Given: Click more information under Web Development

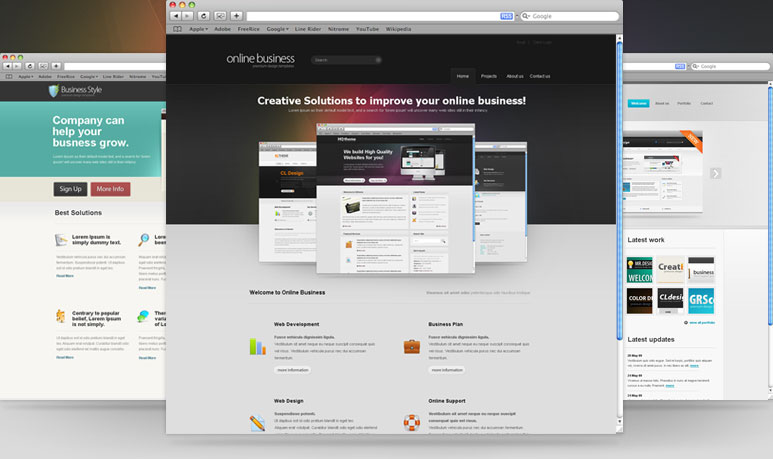Looking at the screenshot, I should (x=291, y=370).
